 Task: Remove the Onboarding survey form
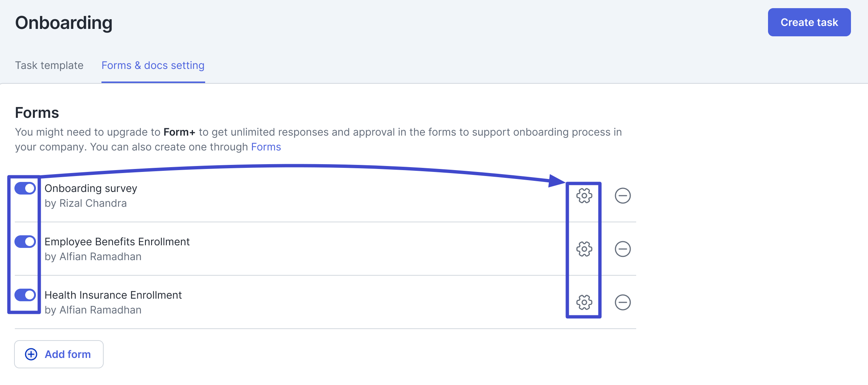[622, 196]
